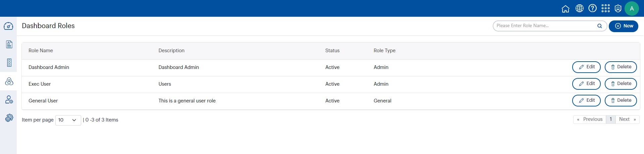Create a new role with New button

tap(624, 26)
